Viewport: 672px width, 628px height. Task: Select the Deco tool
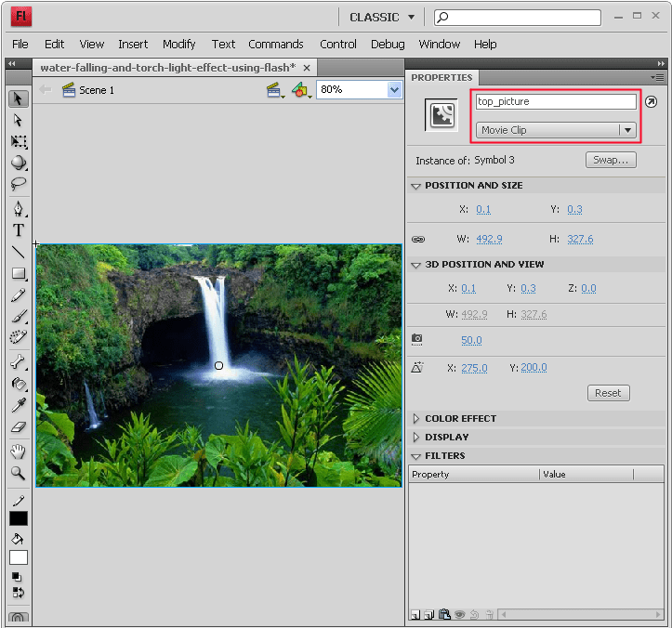point(19,337)
